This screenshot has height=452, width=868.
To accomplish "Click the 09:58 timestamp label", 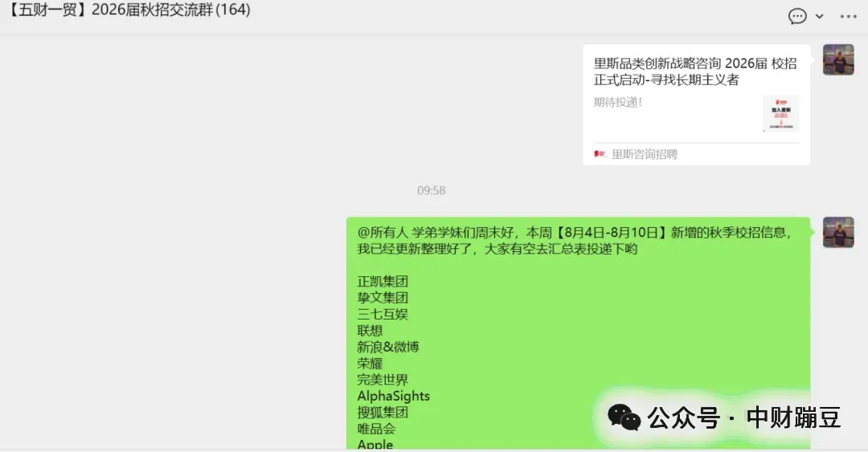I will pyautogui.click(x=432, y=190).
